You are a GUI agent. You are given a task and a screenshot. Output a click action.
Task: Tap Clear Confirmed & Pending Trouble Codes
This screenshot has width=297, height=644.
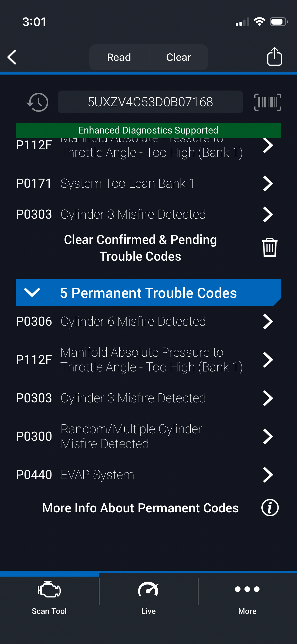(x=140, y=248)
